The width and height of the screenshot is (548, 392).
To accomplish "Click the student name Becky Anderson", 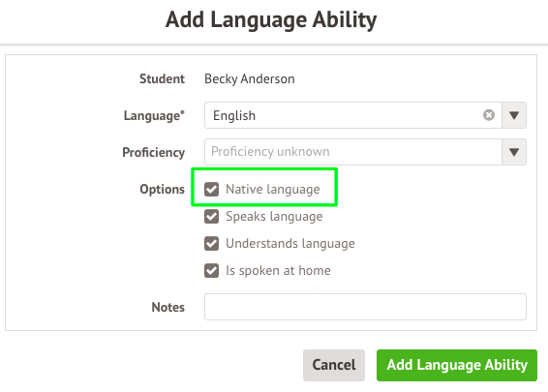I will pyautogui.click(x=250, y=79).
